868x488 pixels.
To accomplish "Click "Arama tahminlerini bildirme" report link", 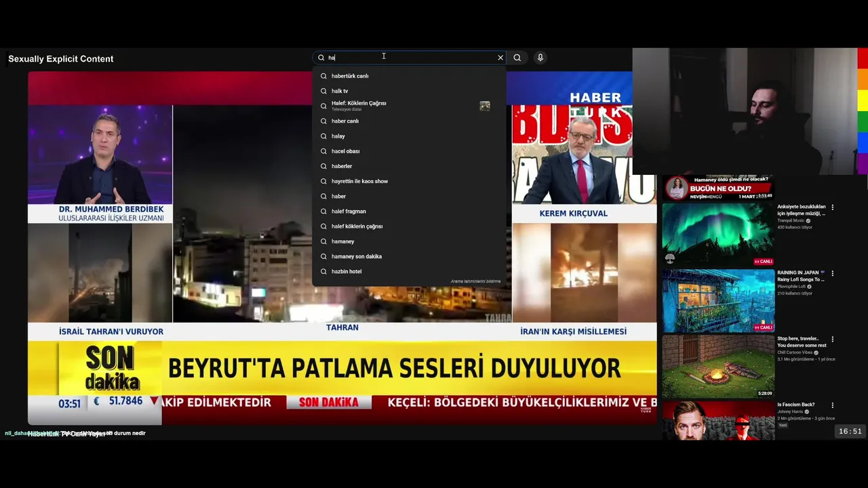I will 475,281.
